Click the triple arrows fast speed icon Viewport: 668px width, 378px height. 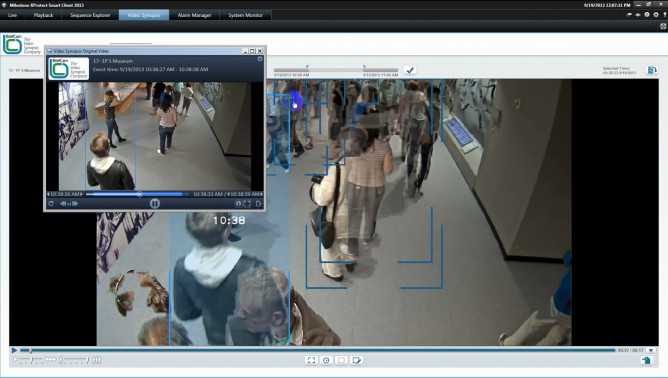[x=50, y=360]
